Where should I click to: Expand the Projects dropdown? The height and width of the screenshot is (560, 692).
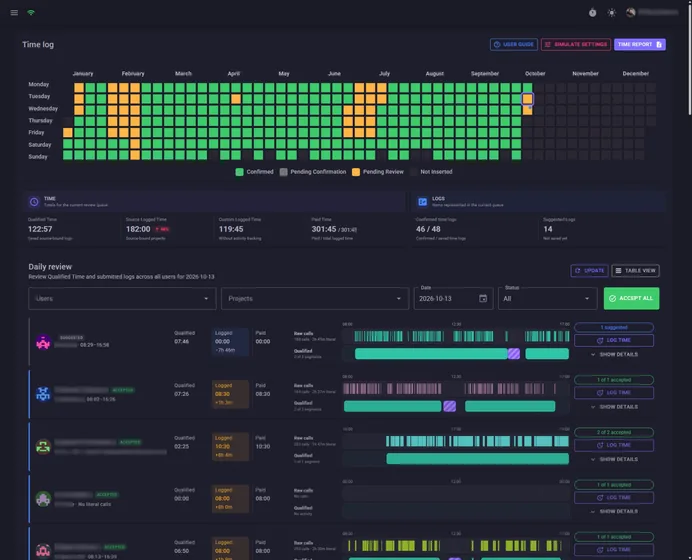pyautogui.click(x=315, y=299)
